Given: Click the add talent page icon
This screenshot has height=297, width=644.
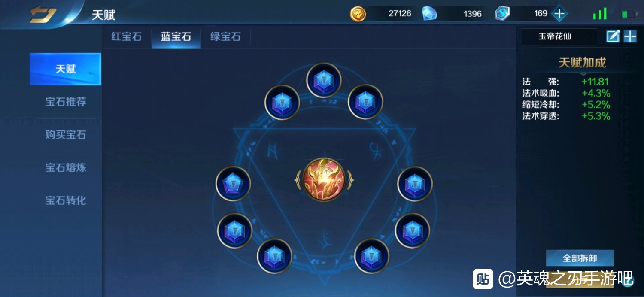Looking at the screenshot, I should [630, 36].
